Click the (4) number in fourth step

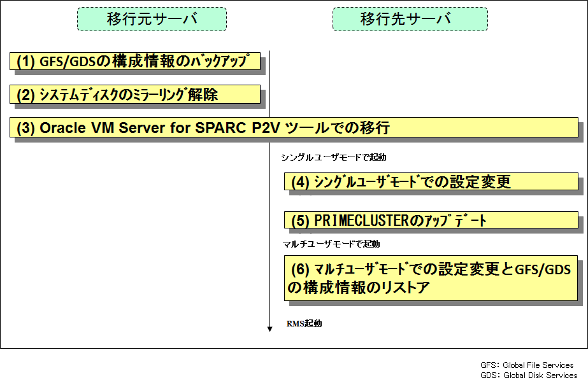[301, 183]
